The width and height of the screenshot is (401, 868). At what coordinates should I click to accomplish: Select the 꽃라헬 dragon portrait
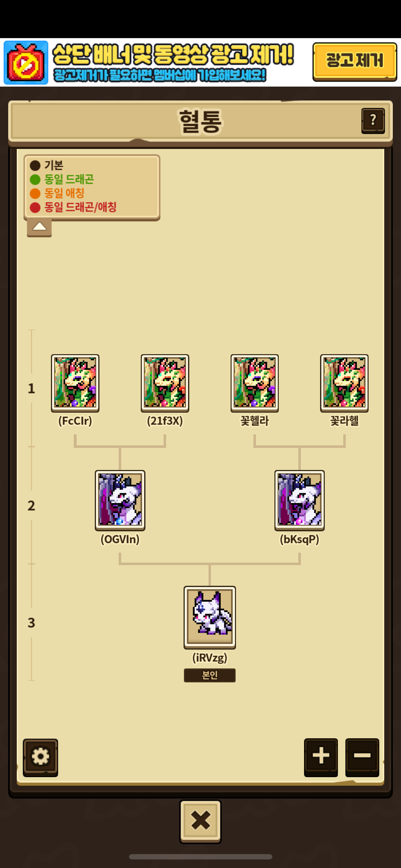coord(344,383)
